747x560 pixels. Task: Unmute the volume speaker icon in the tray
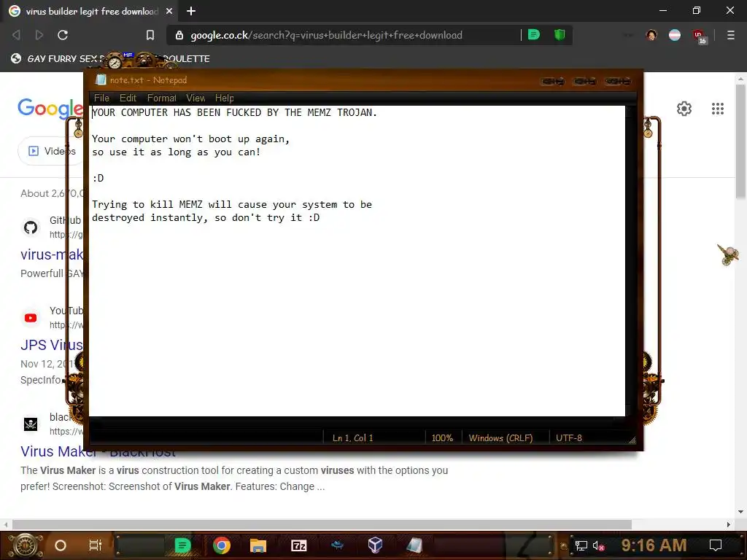pos(598,545)
